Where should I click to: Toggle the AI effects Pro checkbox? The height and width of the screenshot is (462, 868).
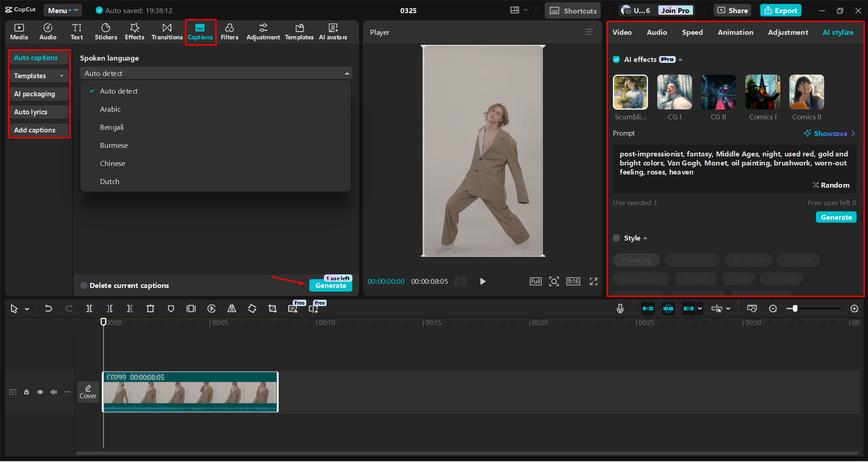[x=617, y=59]
